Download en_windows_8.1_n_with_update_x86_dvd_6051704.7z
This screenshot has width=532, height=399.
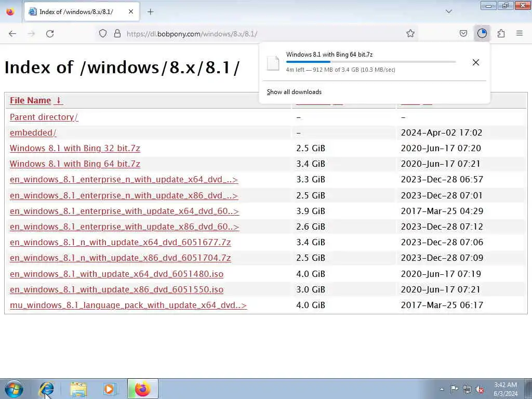pyautogui.click(x=120, y=258)
